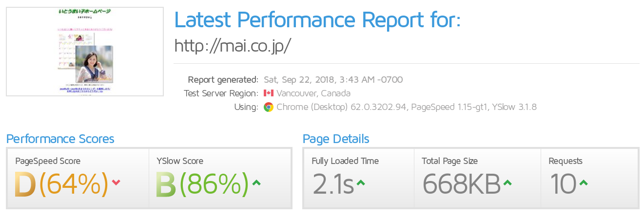This screenshot has width=644, height=218.
Task: Click the 64% PageSpeed percentage value
Action: coord(74,184)
